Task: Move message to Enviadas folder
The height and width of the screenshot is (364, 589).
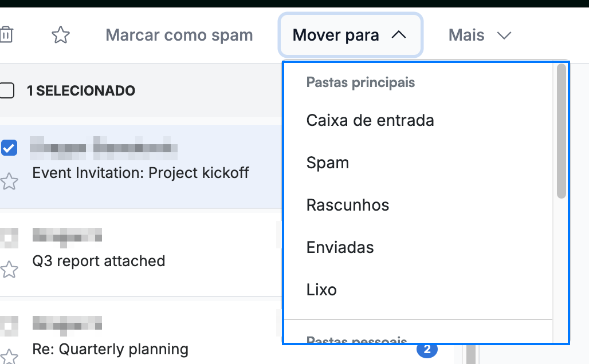Action: pos(340,248)
